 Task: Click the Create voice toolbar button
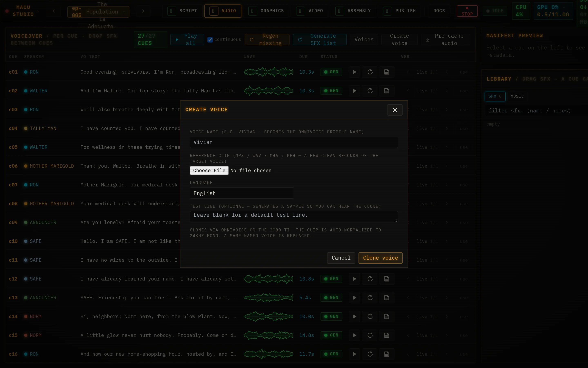[x=399, y=40]
